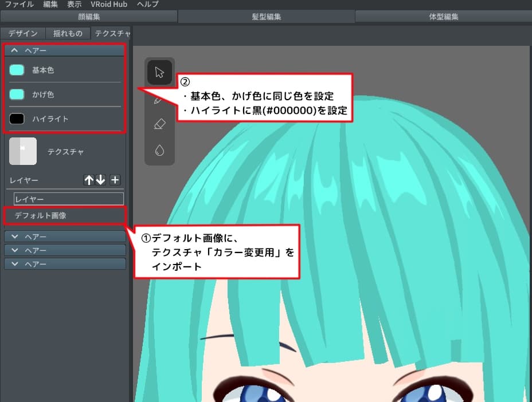The height and width of the screenshot is (402, 532).
Task: Add a new layer with the plus icon
Action: 115,180
